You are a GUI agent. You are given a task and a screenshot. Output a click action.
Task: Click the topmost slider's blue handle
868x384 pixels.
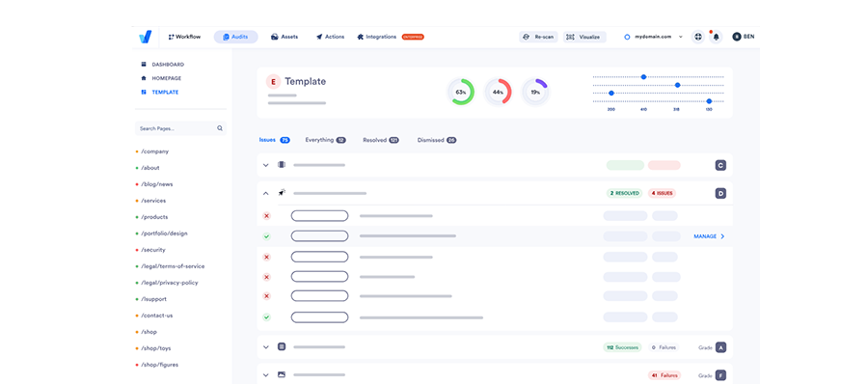[643, 77]
